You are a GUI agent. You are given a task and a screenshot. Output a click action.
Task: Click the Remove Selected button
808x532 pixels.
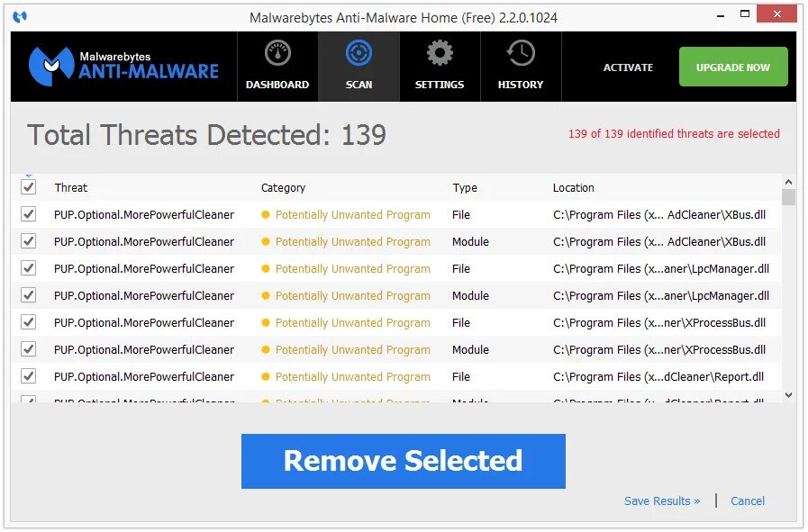[403, 461]
